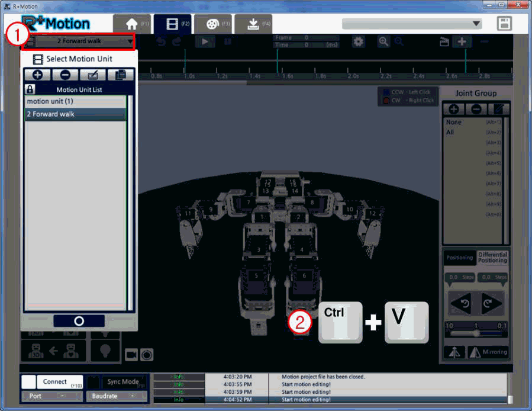The image size is (532, 411).
Task: Select the 4:04:52 PM log entry
Action: [331, 400]
